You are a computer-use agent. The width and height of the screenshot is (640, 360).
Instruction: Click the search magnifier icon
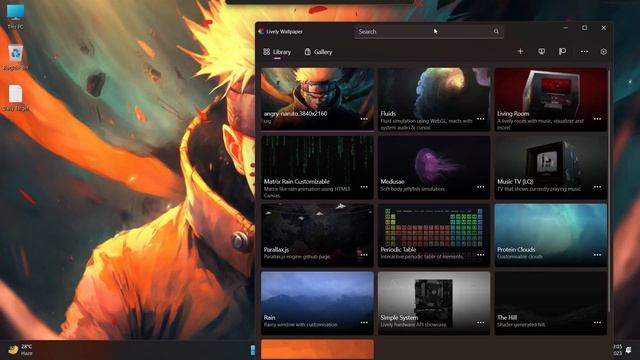click(x=496, y=31)
